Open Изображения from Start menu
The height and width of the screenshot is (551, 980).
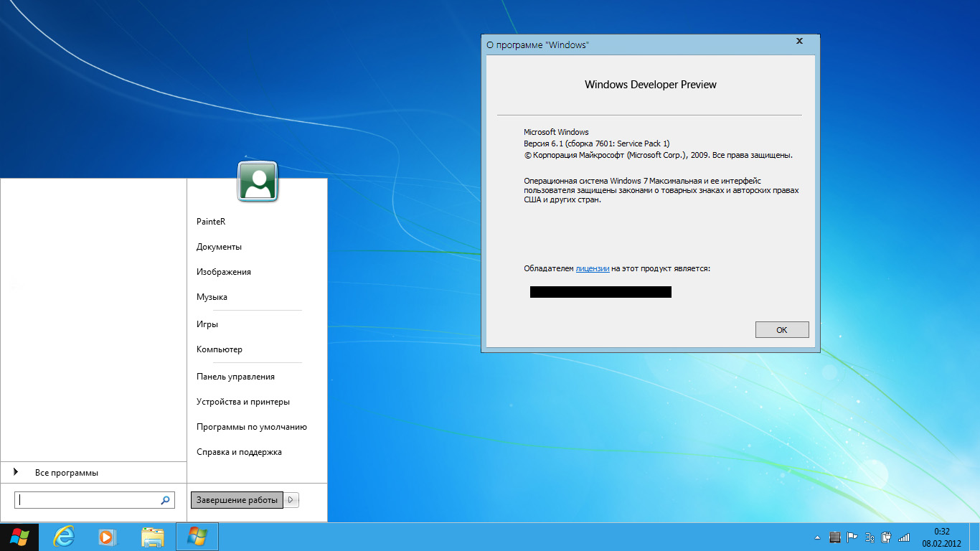coord(224,272)
